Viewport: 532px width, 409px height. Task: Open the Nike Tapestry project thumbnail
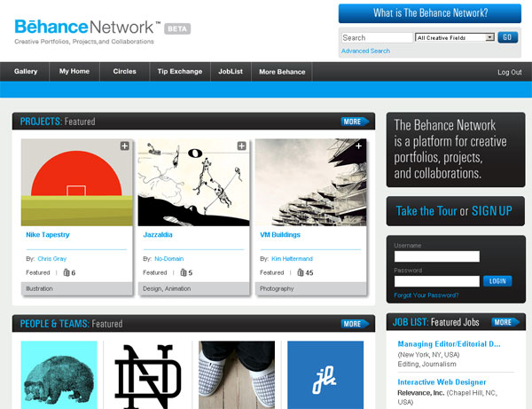(76, 182)
